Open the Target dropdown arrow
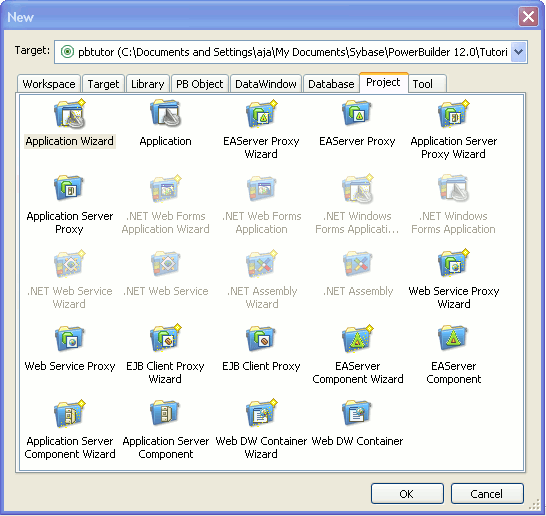The height and width of the screenshot is (516, 546). point(518,52)
